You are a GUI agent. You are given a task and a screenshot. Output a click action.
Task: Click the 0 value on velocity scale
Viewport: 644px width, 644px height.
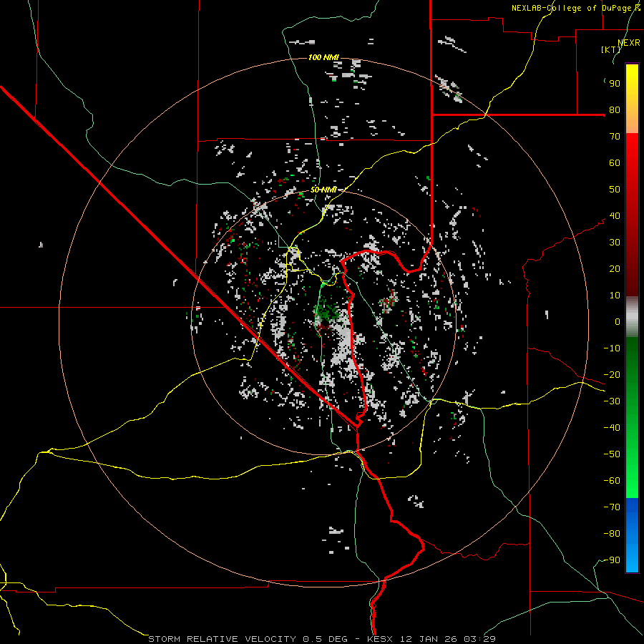tap(618, 322)
